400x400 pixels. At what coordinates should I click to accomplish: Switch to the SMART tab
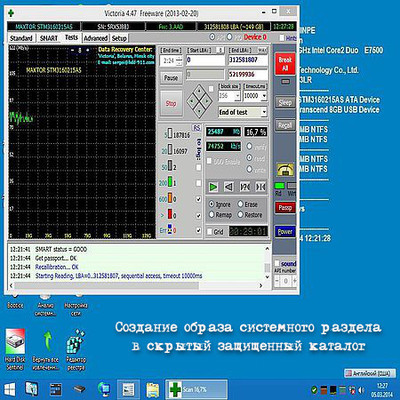49,38
